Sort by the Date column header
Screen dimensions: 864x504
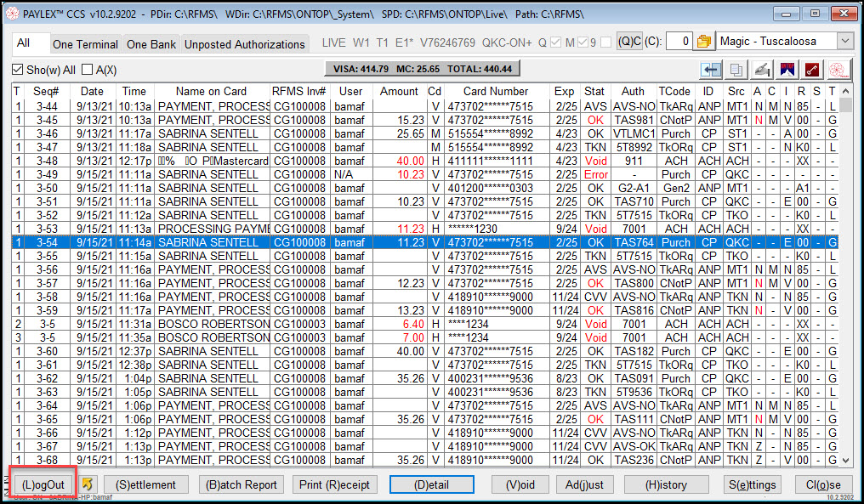point(92,92)
